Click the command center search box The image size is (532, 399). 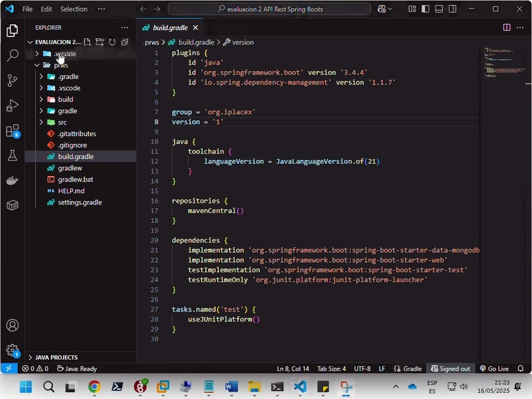(x=269, y=9)
